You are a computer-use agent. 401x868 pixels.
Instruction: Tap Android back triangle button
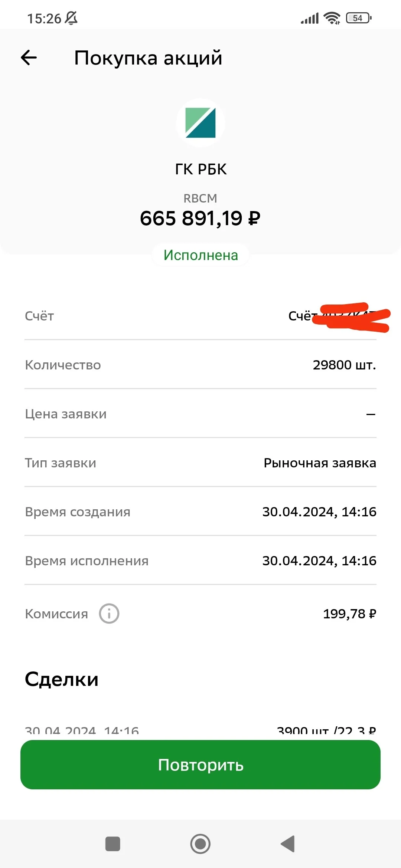(288, 844)
